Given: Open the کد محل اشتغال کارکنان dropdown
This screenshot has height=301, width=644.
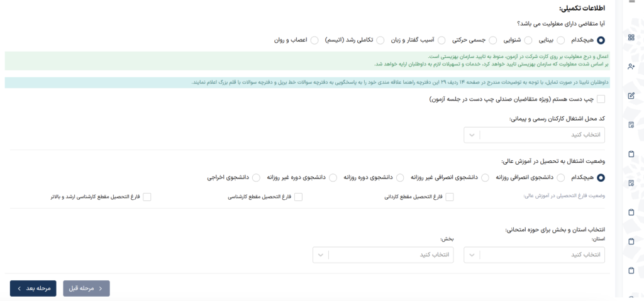Looking at the screenshot, I should (x=535, y=135).
